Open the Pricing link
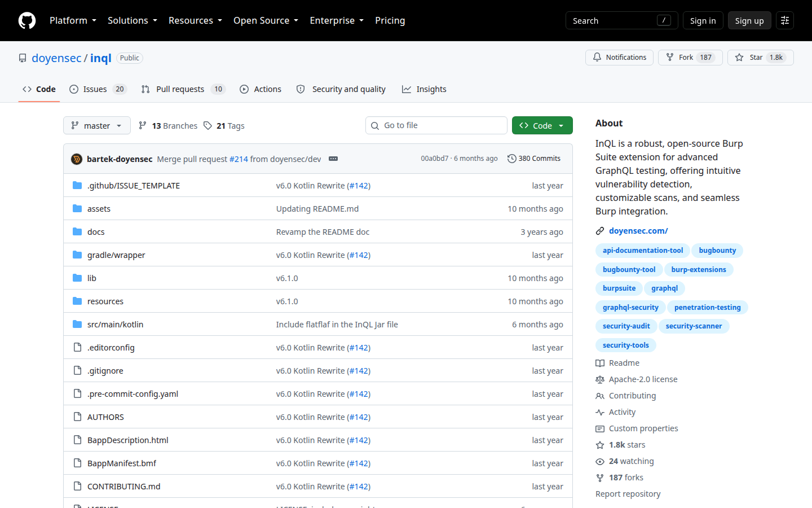 [390, 20]
